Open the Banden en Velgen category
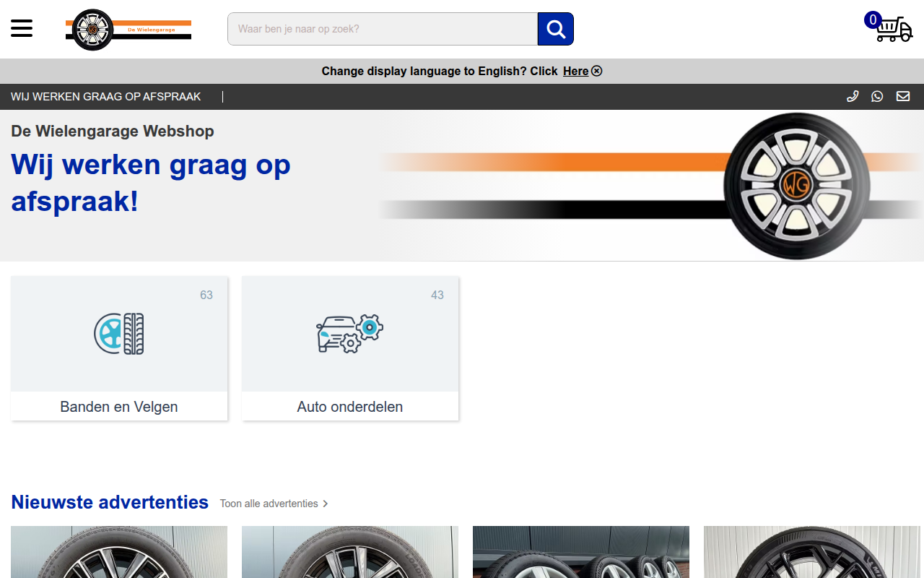This screenshot has width=924, height=578. [119, 348]
